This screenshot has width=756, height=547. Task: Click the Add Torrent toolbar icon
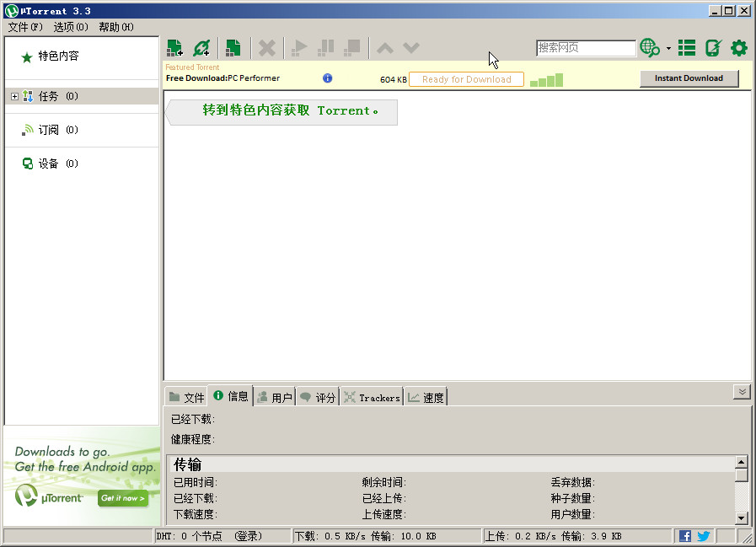pos(174,48)
